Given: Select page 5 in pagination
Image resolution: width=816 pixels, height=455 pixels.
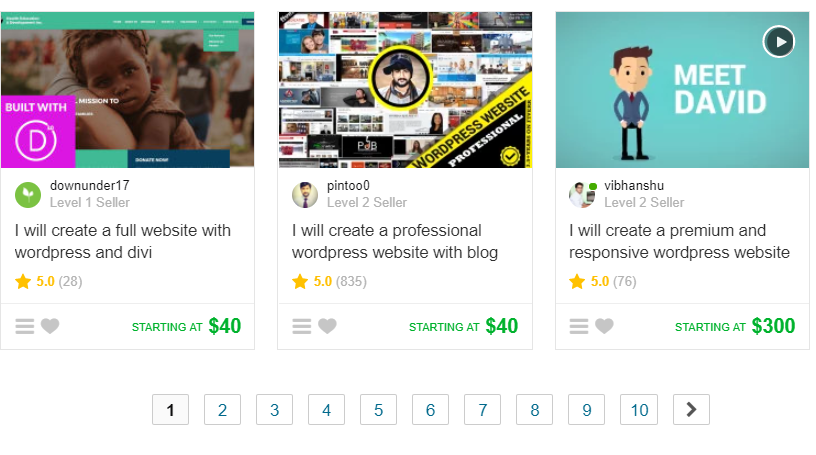Looking at the screenshot, I should tap(378, 410).
